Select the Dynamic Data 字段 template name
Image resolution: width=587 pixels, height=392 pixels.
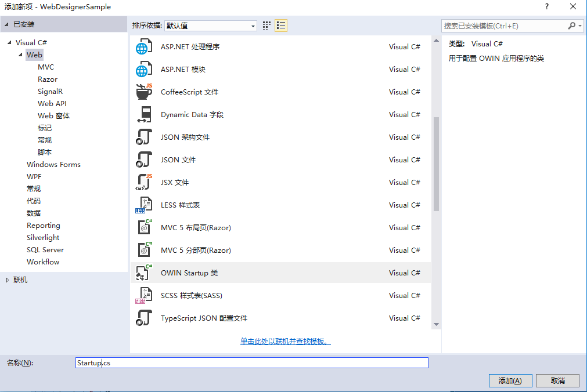pyautogui.click(x=192, y=114)
